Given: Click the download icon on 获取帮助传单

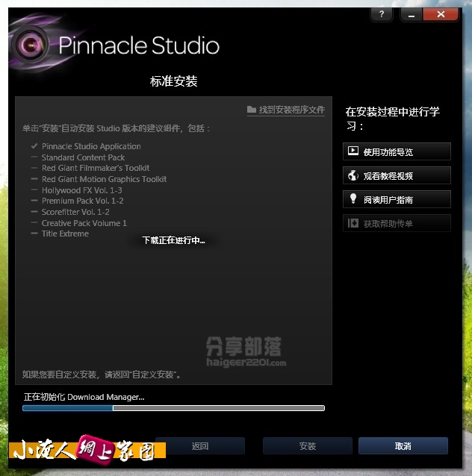Looking at the screenshot, I should point(353,223).
